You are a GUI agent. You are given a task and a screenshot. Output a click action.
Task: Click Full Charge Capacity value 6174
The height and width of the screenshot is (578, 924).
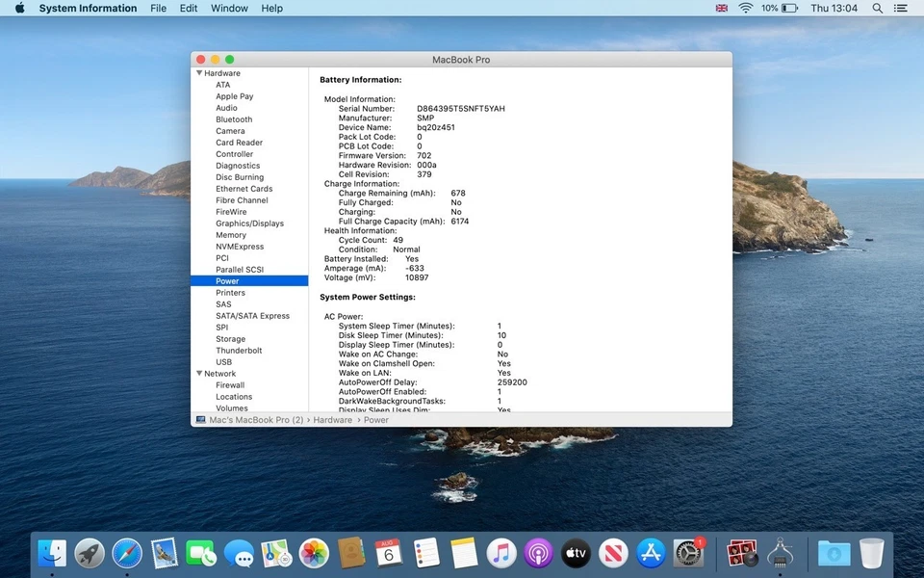[460, 222]
